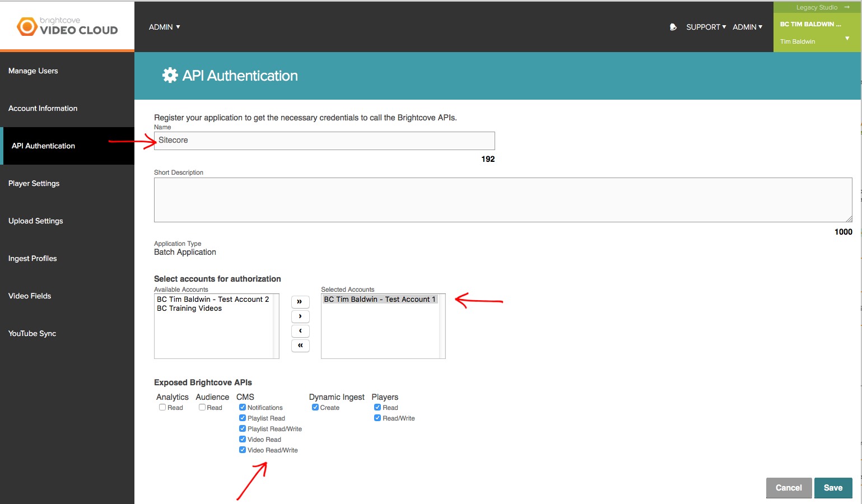862x504 pixels.
Task: Click the Save button
Action: point(833,488)
